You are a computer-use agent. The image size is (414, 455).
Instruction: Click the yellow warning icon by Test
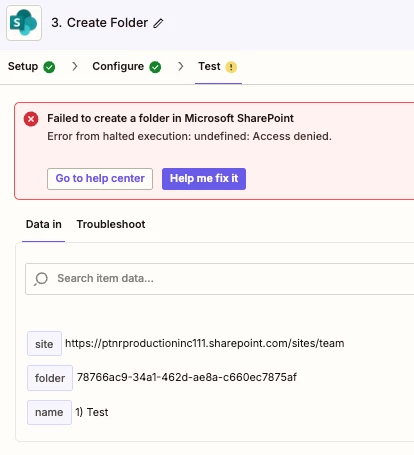coord(231,67)
